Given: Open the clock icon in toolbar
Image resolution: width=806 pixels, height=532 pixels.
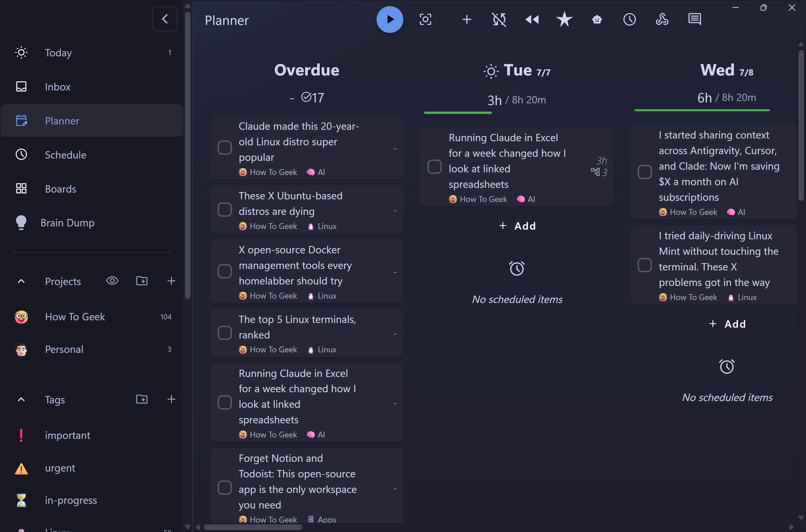Looking at the screenshot, I should coord(629,20).
